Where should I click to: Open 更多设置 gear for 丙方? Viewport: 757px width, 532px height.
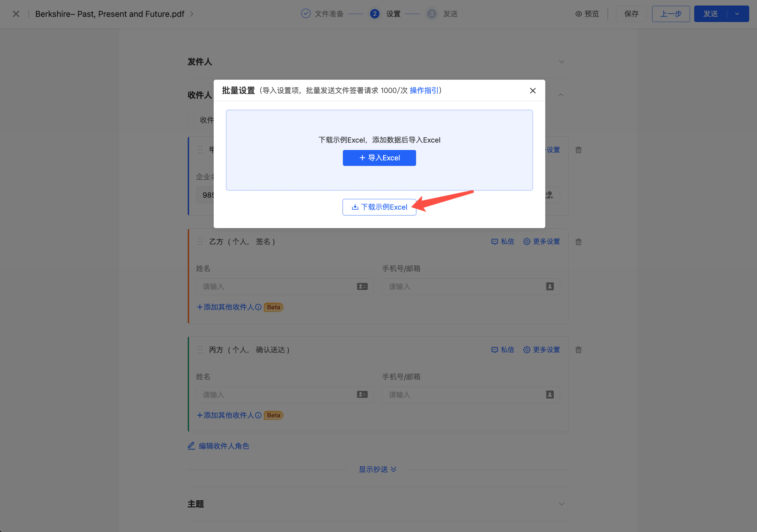(526, 350)
